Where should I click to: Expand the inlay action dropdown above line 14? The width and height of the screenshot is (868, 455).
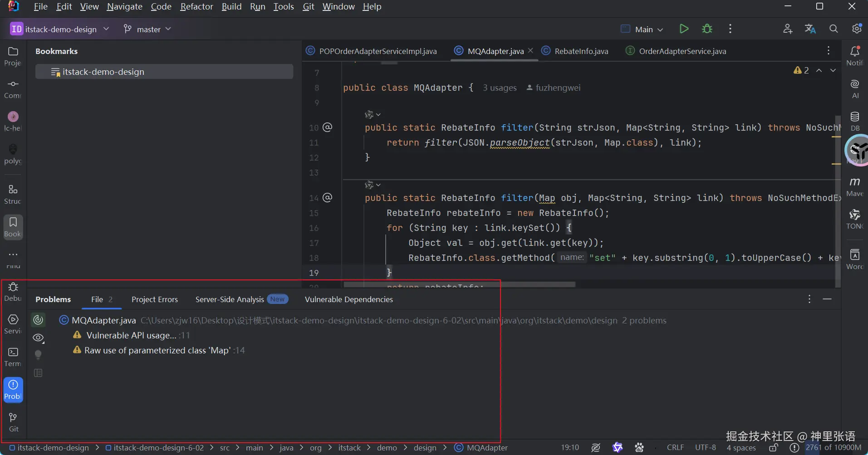(x=373, y=185)
